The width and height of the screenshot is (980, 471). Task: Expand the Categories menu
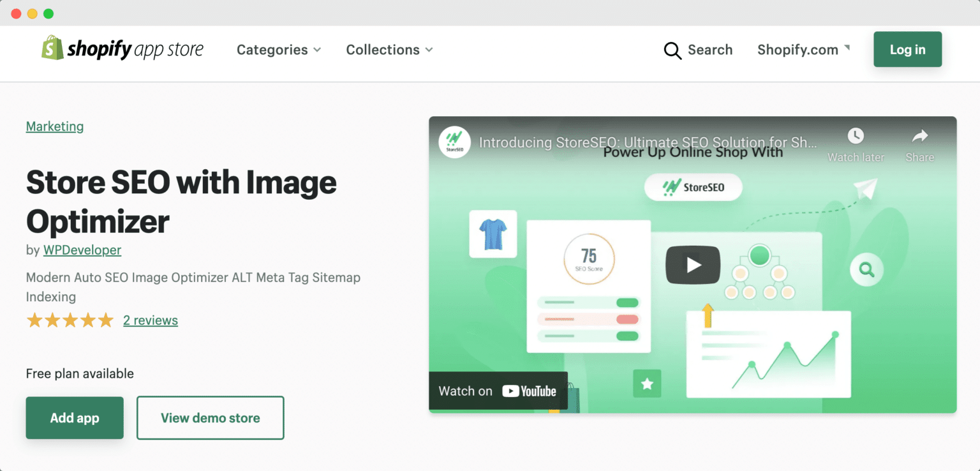pos(278,50)
